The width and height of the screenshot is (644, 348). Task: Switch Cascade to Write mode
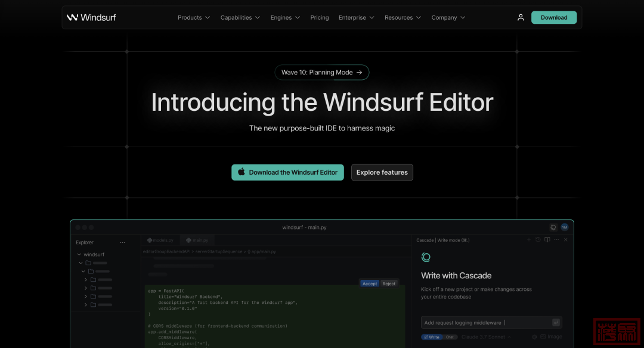click(x=432, y=337)
